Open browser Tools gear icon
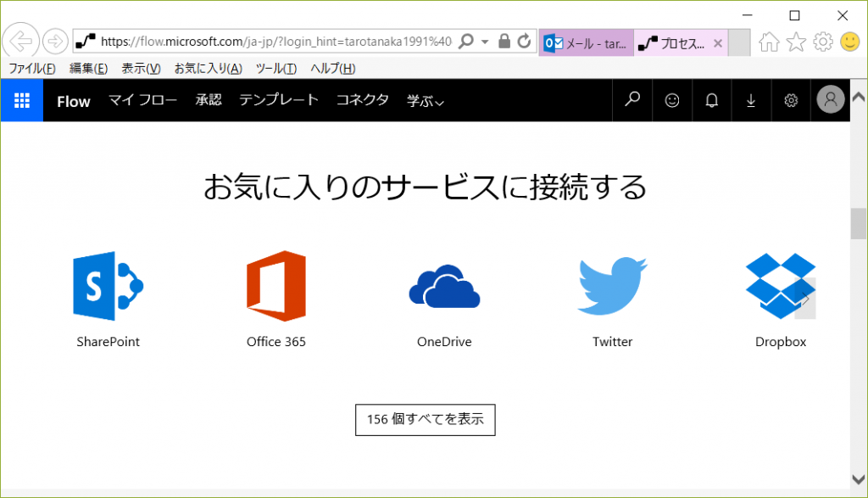Screen dimensions: 868x498 tap(823, 42)
